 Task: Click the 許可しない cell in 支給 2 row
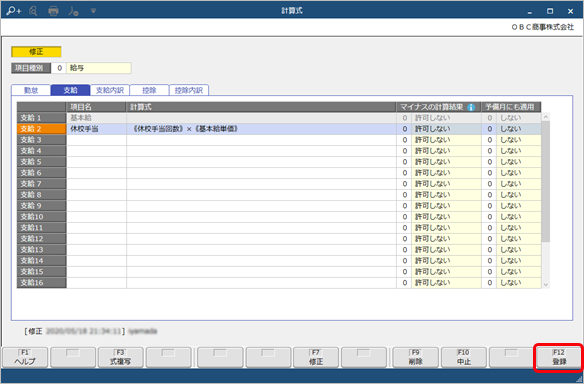446,129
